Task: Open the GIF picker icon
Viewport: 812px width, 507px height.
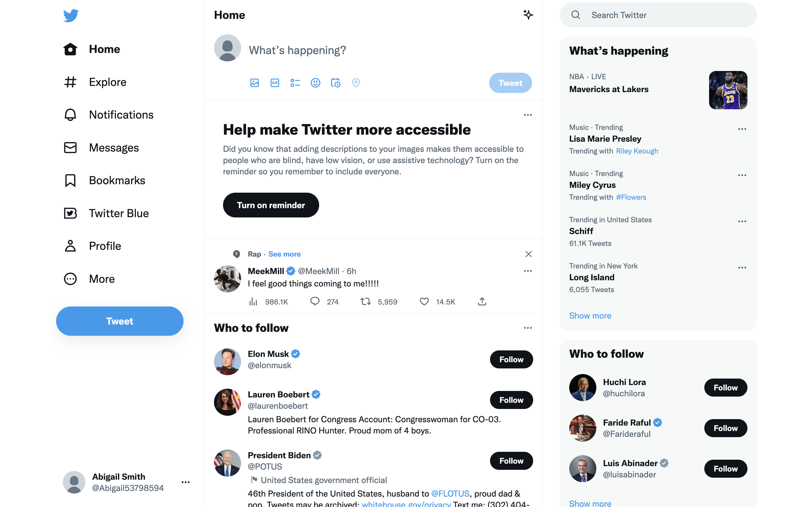Action: click(275, 83)
